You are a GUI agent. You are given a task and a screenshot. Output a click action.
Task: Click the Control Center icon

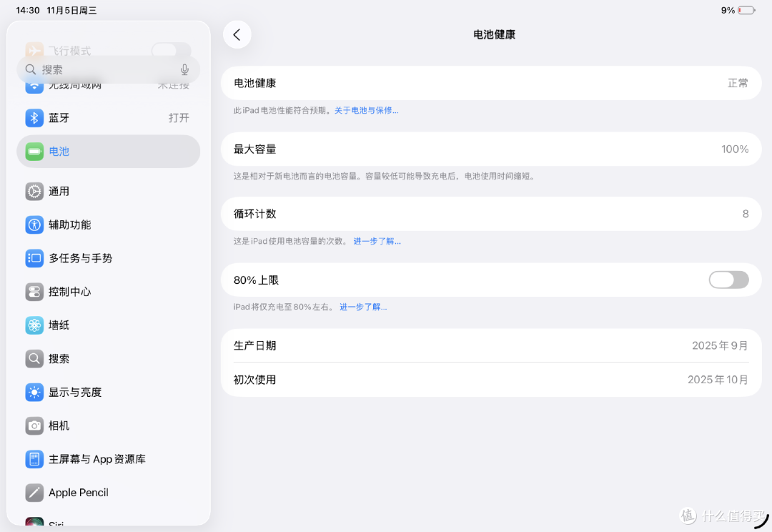[34, 292]
